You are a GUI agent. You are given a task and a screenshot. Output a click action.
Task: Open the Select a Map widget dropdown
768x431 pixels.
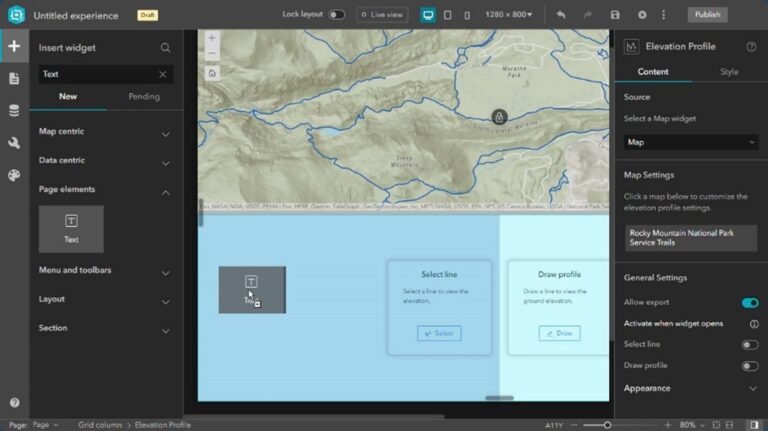click(690, 142)
